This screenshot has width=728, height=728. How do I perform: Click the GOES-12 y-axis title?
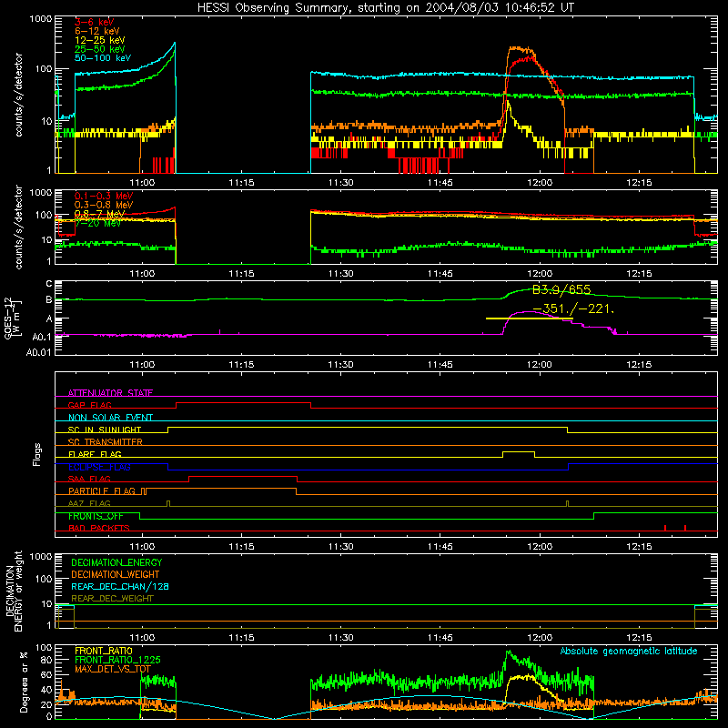(x=12, y=318)
